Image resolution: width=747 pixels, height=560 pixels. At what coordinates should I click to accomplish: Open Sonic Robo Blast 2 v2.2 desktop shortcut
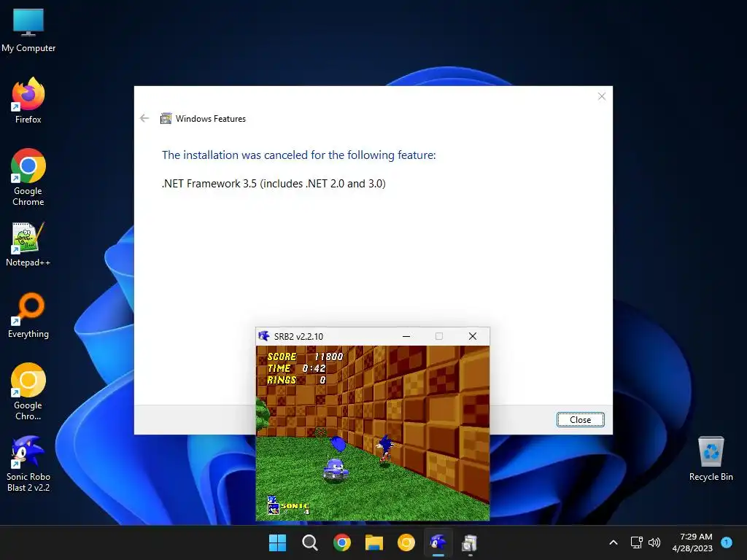[28, 464]
